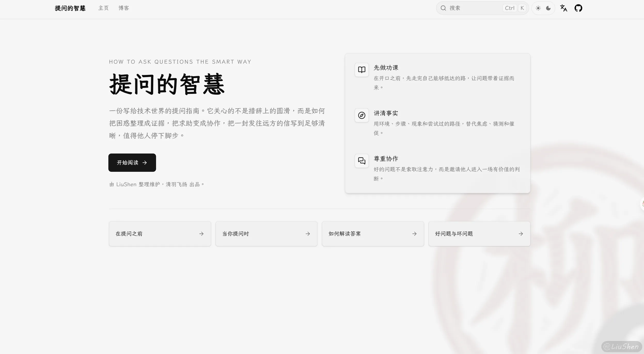The width and height of the screenshot is (644, 354).
Task: Click the arrow inside 开始阅读 button
Action: (145, 163)
